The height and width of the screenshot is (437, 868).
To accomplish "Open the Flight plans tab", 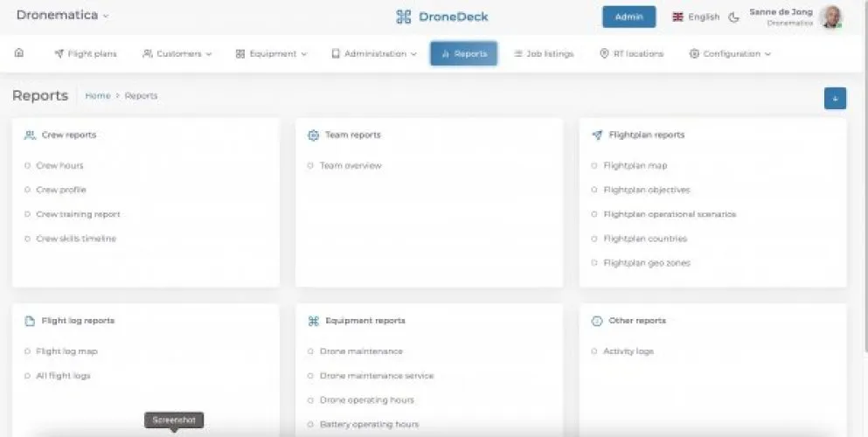I will tap(86, 54).
